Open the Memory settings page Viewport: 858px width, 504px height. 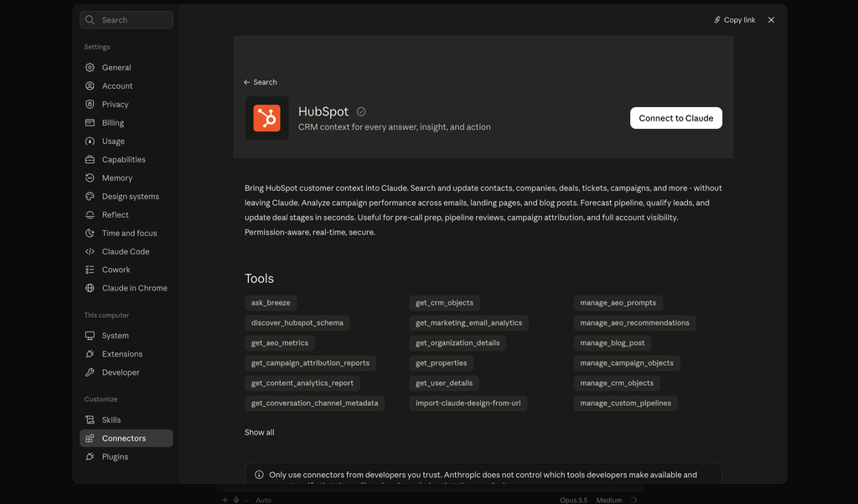(x=127, y=177)
